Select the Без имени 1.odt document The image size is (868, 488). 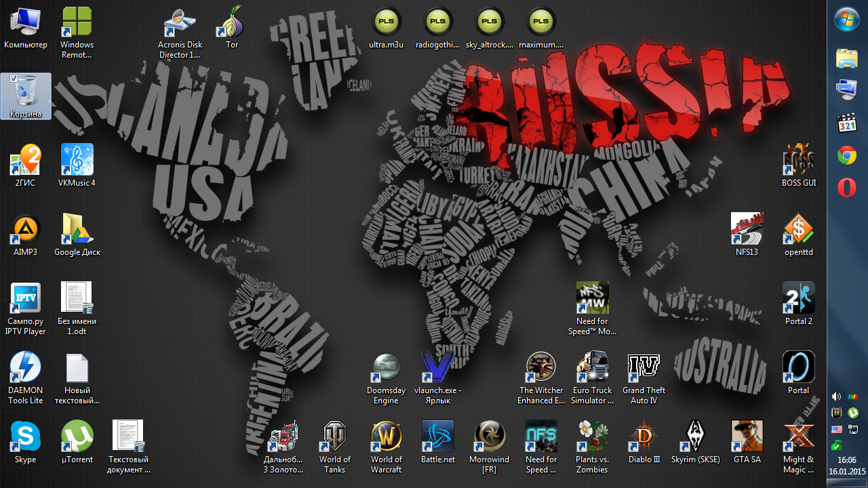(77, 309)
